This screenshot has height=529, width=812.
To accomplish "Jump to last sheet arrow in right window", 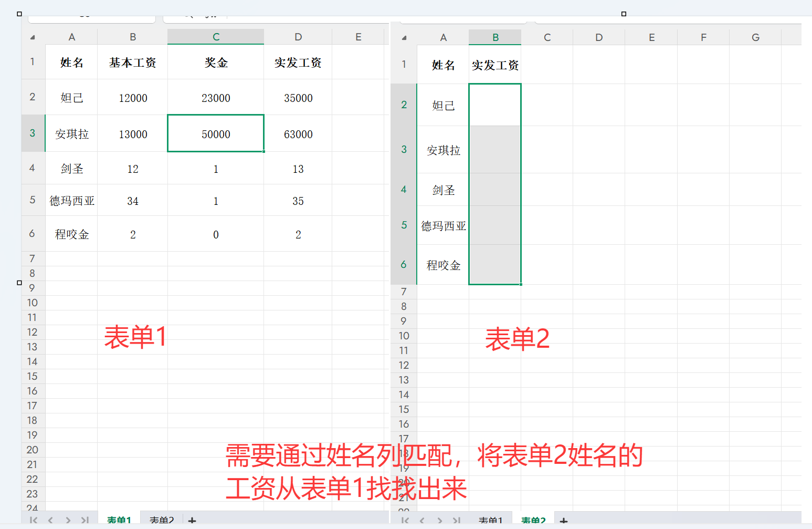I will tap(456, 521).
